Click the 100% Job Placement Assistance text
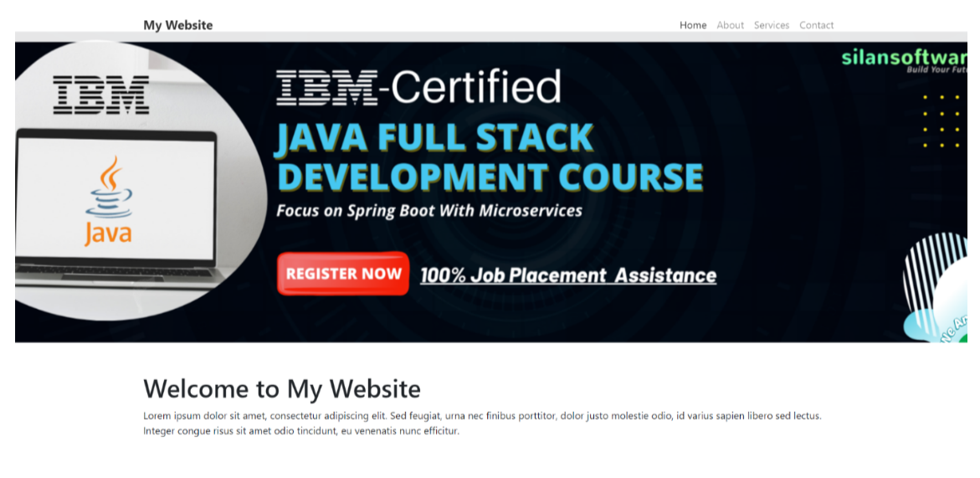Viewport: 980px width, 478px height. 568,275
